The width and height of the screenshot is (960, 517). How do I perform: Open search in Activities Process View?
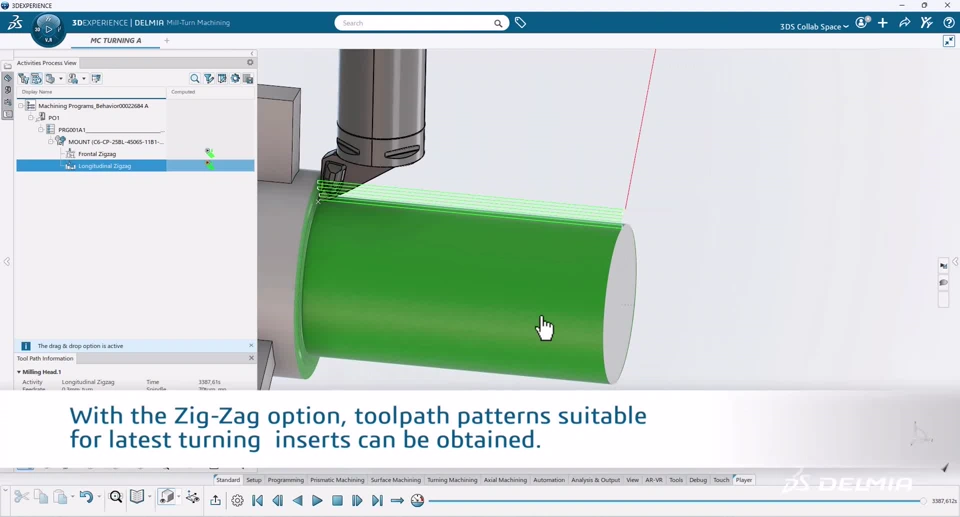click(195, 78)
